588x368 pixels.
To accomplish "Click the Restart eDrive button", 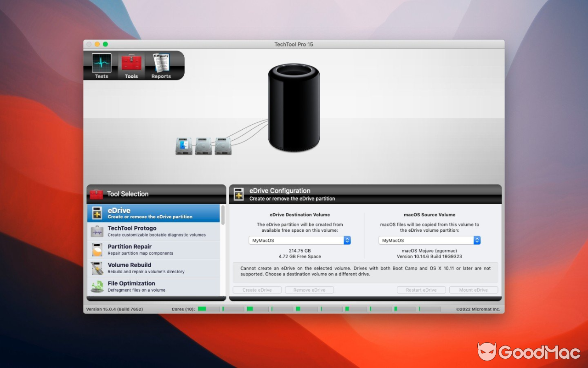I will 421,289.
